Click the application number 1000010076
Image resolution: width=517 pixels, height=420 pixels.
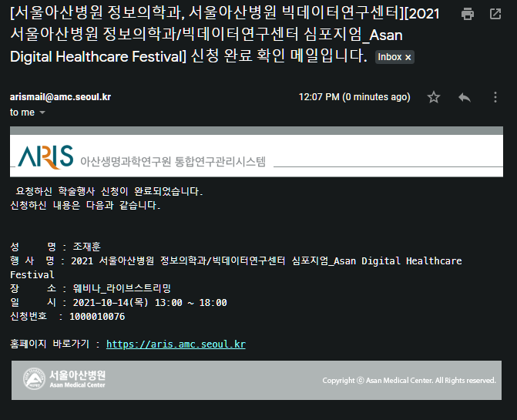(x=97, y=317)
